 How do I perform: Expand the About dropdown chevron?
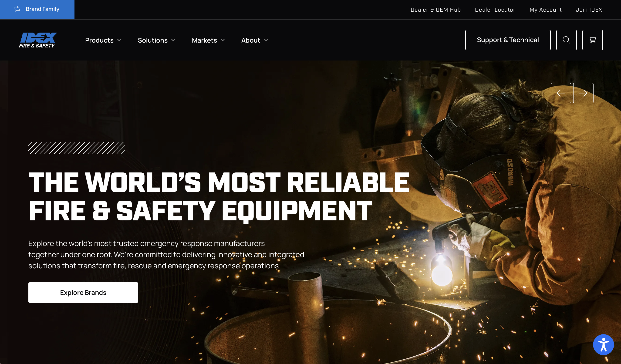tap(266, 40)
